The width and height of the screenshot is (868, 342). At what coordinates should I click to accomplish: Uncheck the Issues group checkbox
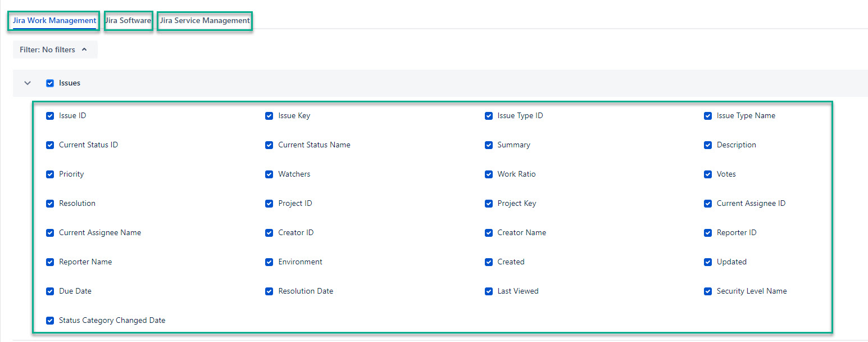(x=50, y=83)
